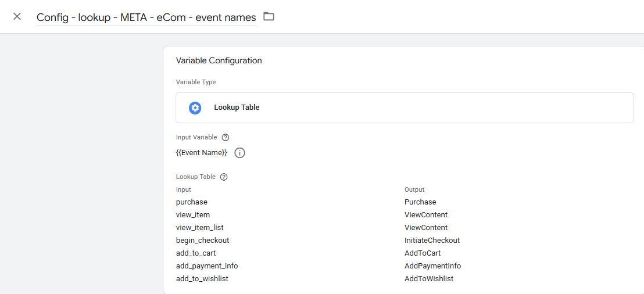
Task: Select the InitiateCheckout output cell
Action: pyautogui.click(x=432, y=240)
